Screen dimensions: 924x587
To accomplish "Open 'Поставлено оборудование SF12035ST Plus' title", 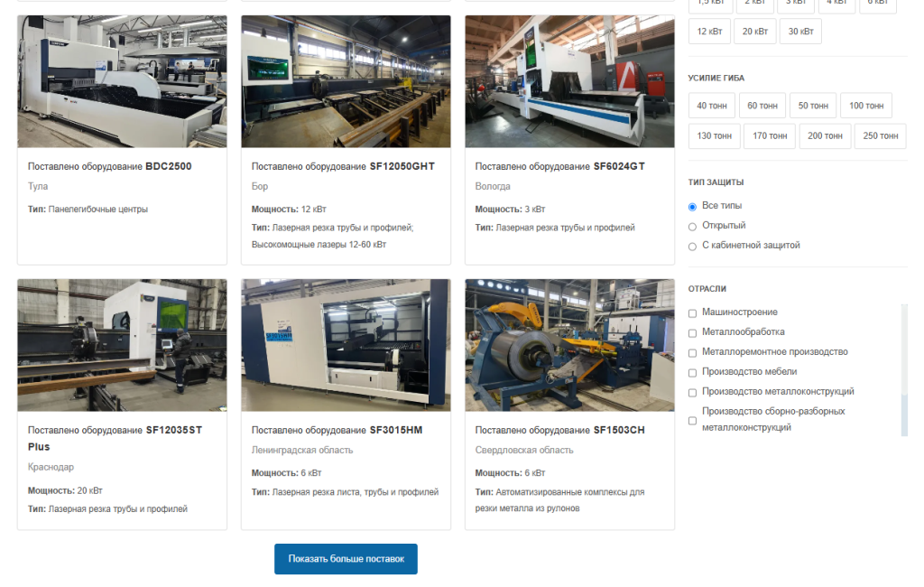I will [x=115, y=438].
